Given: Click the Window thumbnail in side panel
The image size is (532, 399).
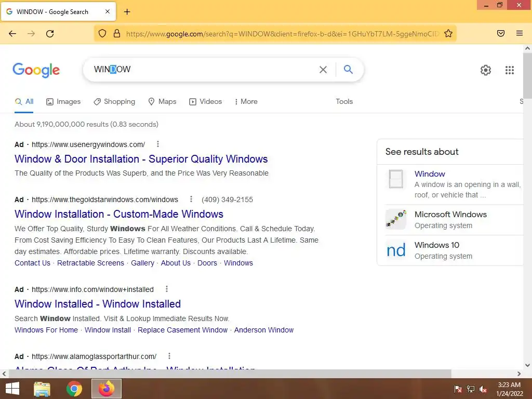Looking at the screenshot, I should (x=396, y=179).
